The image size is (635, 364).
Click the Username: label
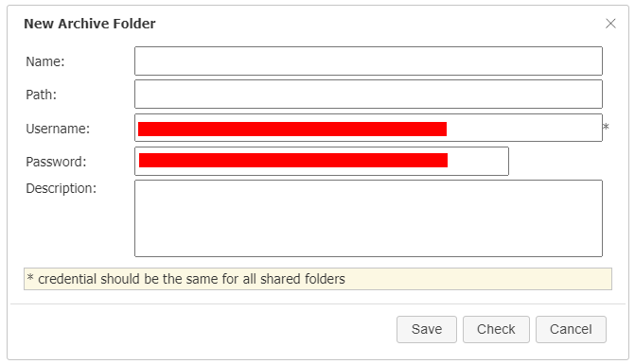pos(58,129)
